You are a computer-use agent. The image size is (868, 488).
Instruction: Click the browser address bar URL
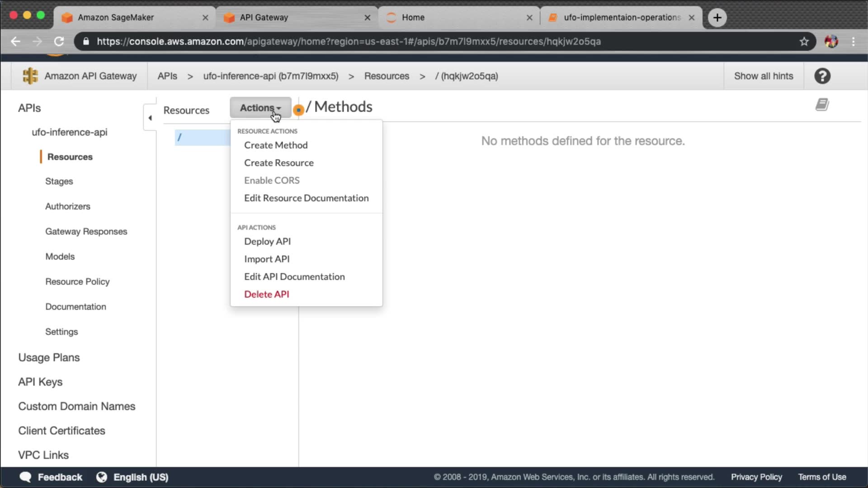(348, 42)
